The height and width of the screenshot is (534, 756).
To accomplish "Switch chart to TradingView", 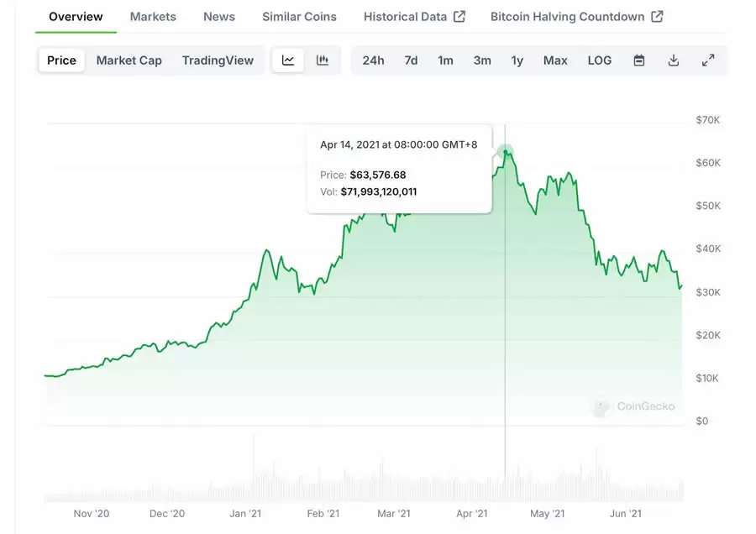I will tap(218, 60).
